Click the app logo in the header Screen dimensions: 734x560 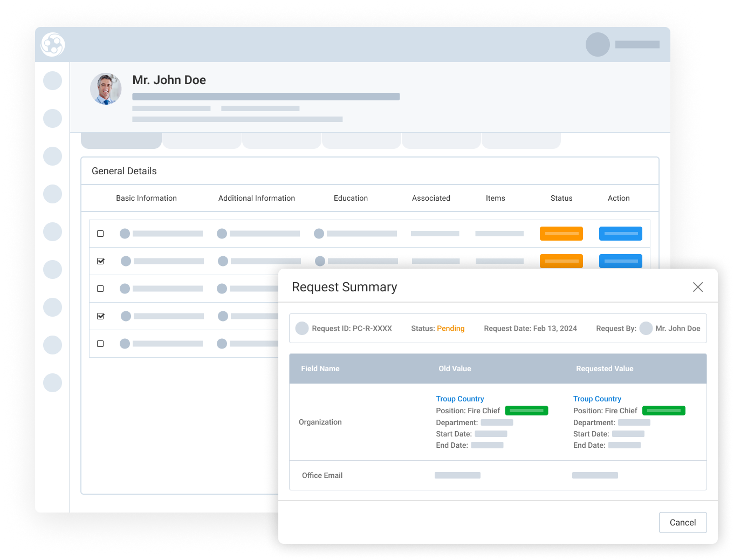(53, 45)
